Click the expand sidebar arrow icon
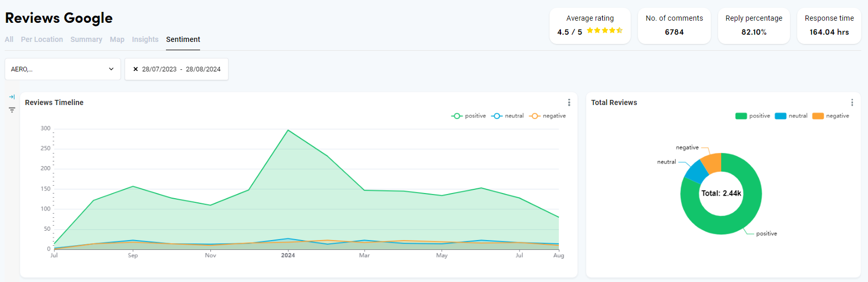Viewport: 868px width, 282px height. point(12,97)
